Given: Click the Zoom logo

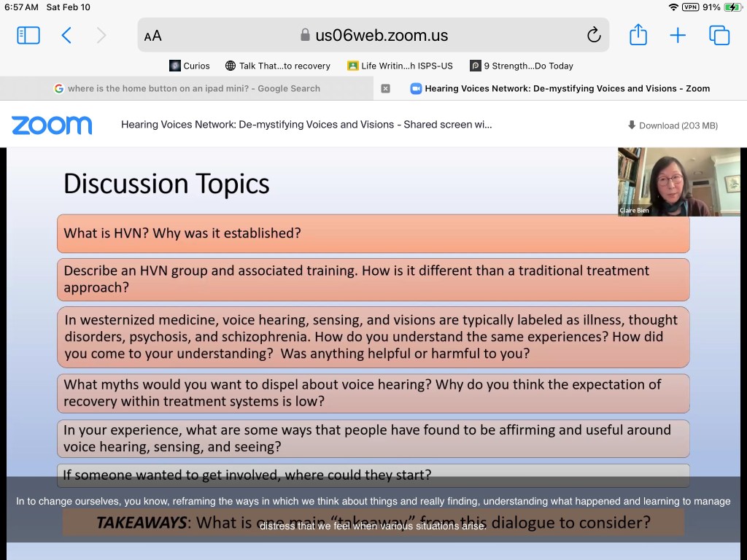Looking at the screenshot, I should point(52,125).
